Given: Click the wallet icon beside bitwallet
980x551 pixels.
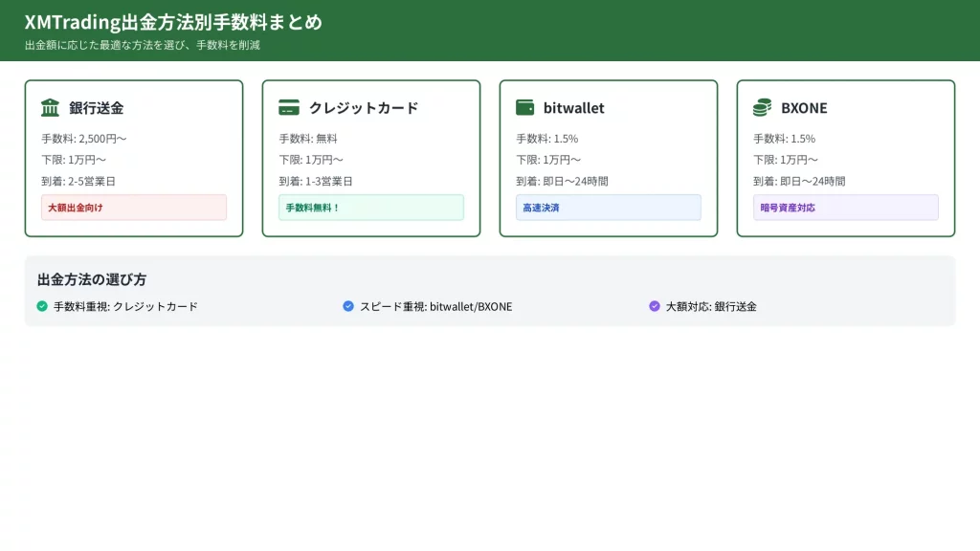Looking at the screenshot, I should tap(524, 107).
